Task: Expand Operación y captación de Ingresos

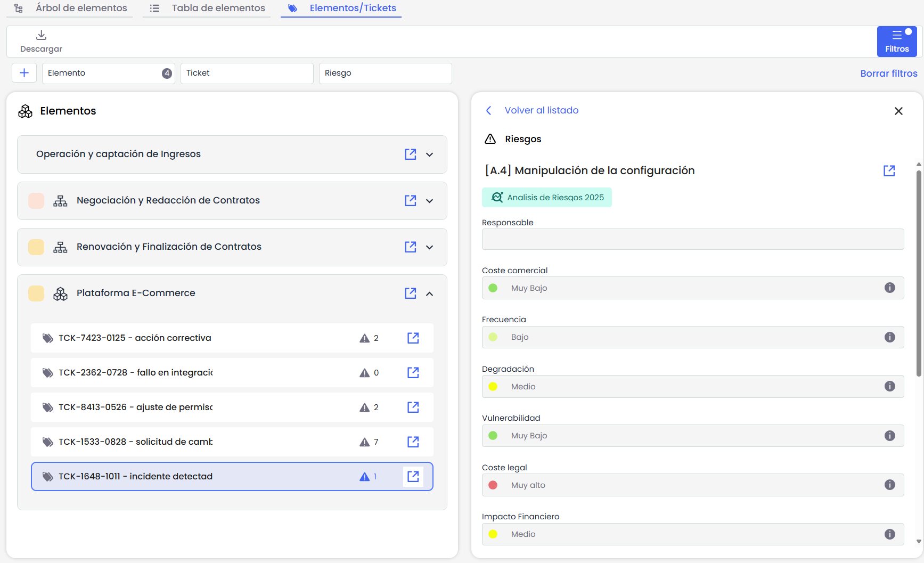Action: (429, 154)
